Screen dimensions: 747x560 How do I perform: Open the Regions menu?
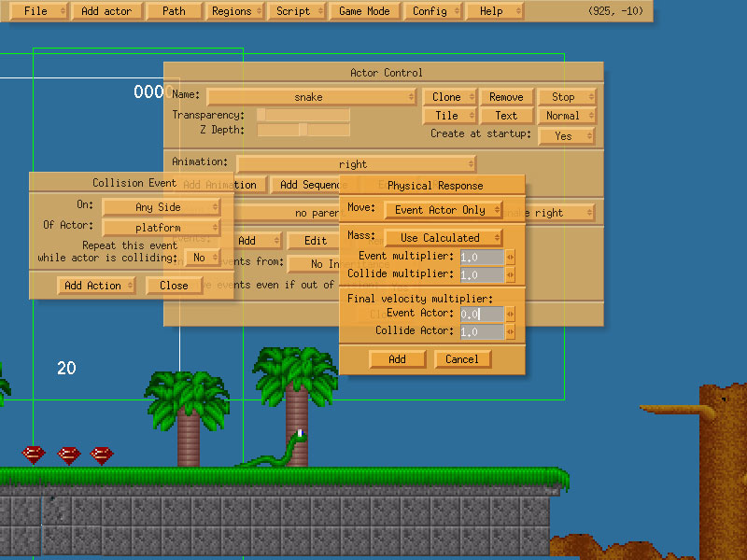click(235, 11)
